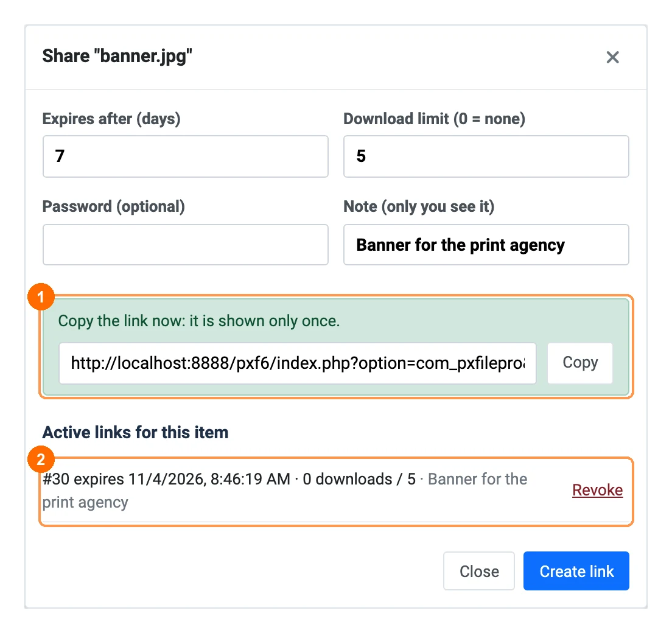This screenshot has width=672, height=633.
Task: Focus the Password (optional) field
Action: coord(186,245)
